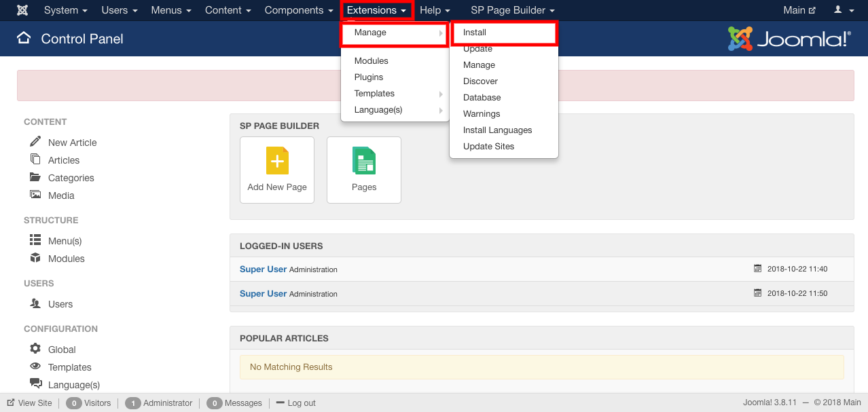
Task: Click the Visitors count badge in footer
Action: coord(73,403)
